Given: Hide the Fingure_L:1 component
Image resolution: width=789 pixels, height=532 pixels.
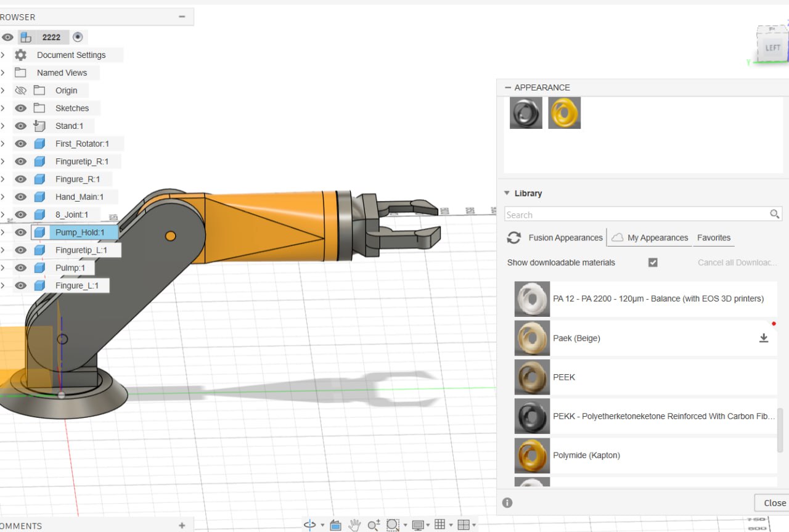Looking at the screenshot, I should (x=20, y=285).
